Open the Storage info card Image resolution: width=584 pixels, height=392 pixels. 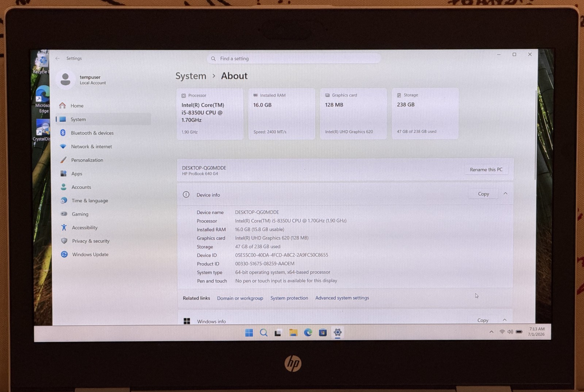point(425,113)
